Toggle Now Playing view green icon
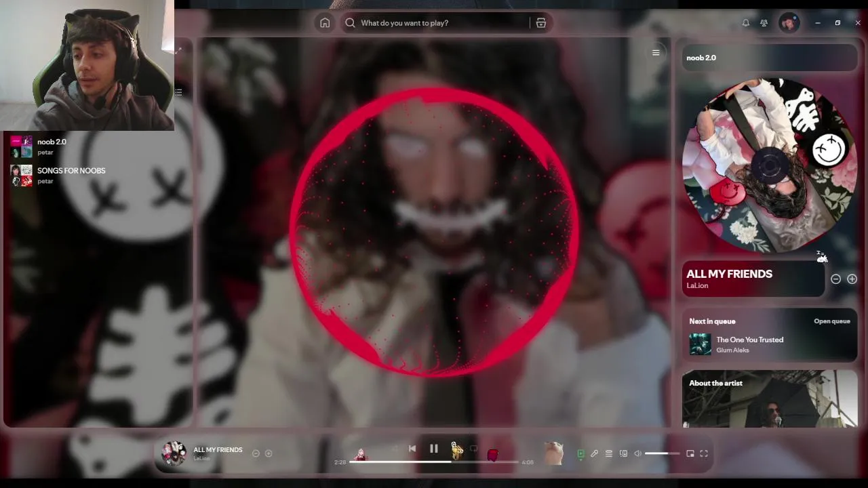Image resolution: width=868 pixels, height=488 pixels. pyautogui.click(x=580, y=453)
